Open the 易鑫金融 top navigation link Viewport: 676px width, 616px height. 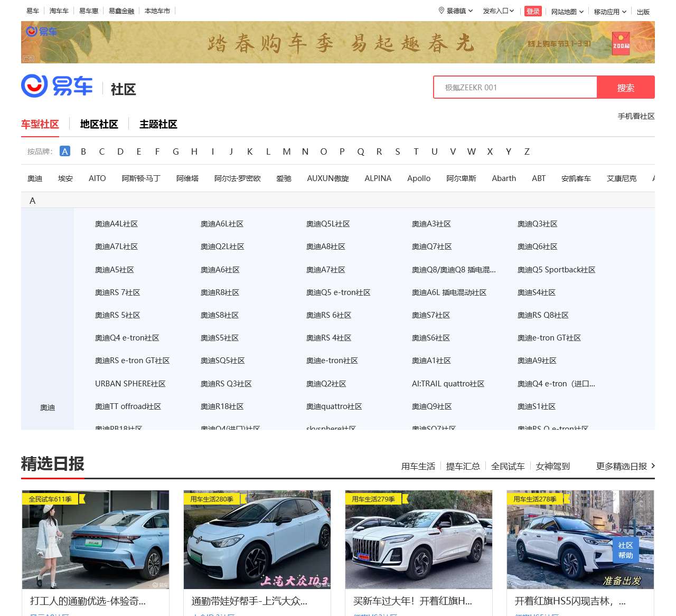tap(121, 11)
